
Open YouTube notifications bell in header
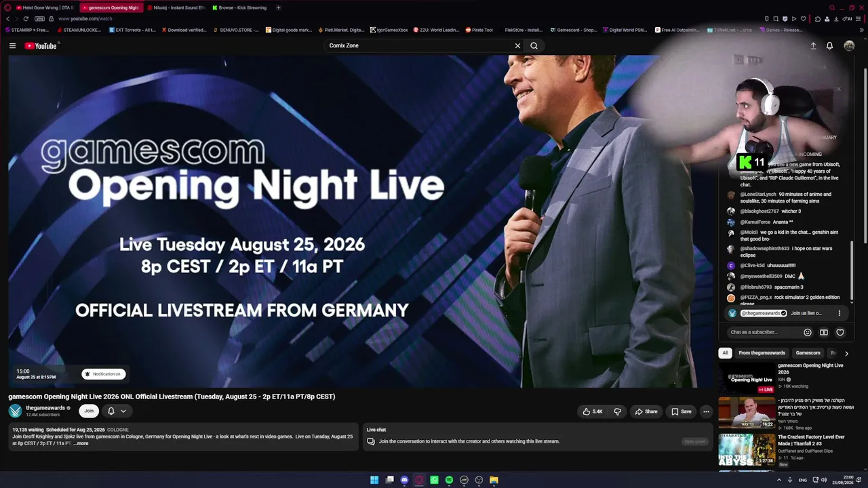pyautogui.click(x=829, y=45)
